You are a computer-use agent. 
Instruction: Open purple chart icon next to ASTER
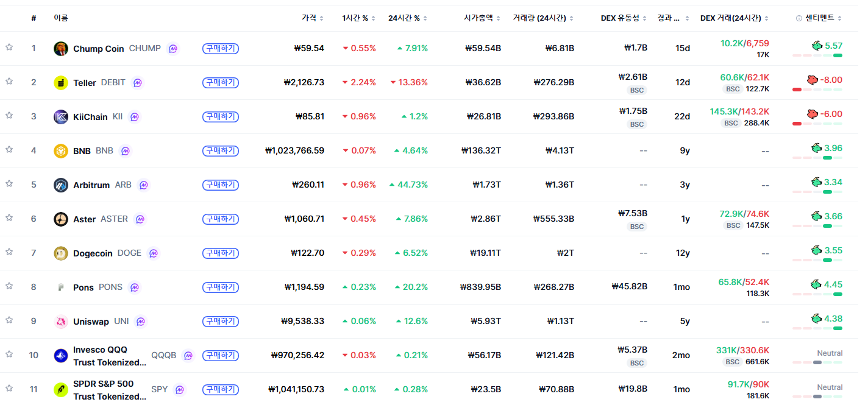coord(140,219)
